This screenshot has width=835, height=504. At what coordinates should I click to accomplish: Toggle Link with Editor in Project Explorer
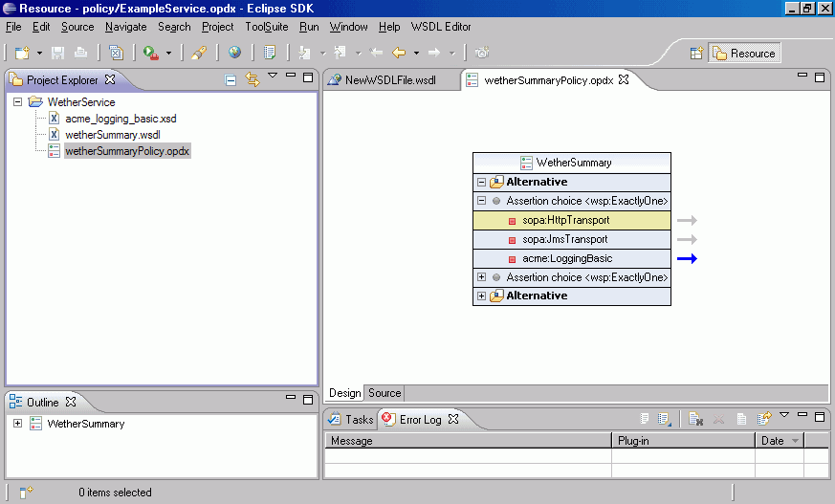tap(253, 79)
